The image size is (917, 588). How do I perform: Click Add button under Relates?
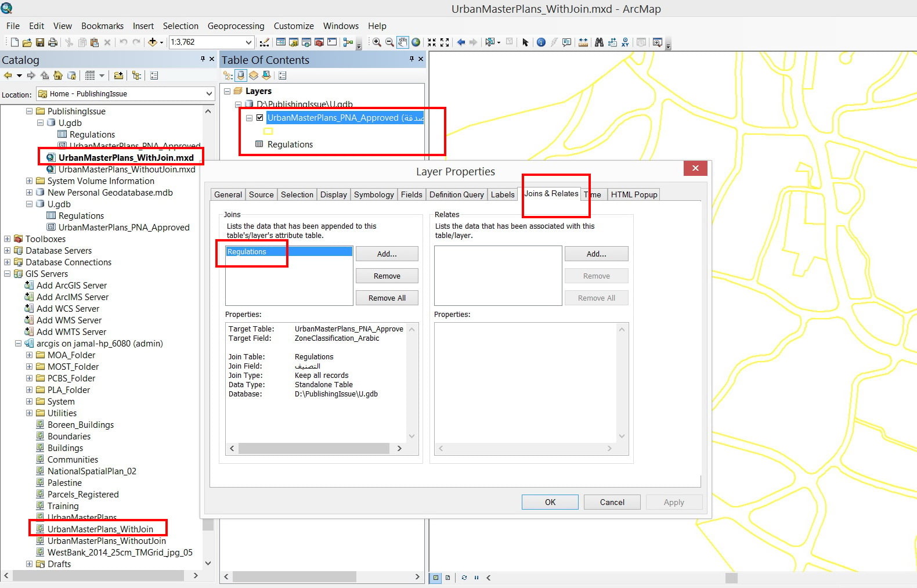(x=596, y=254)
